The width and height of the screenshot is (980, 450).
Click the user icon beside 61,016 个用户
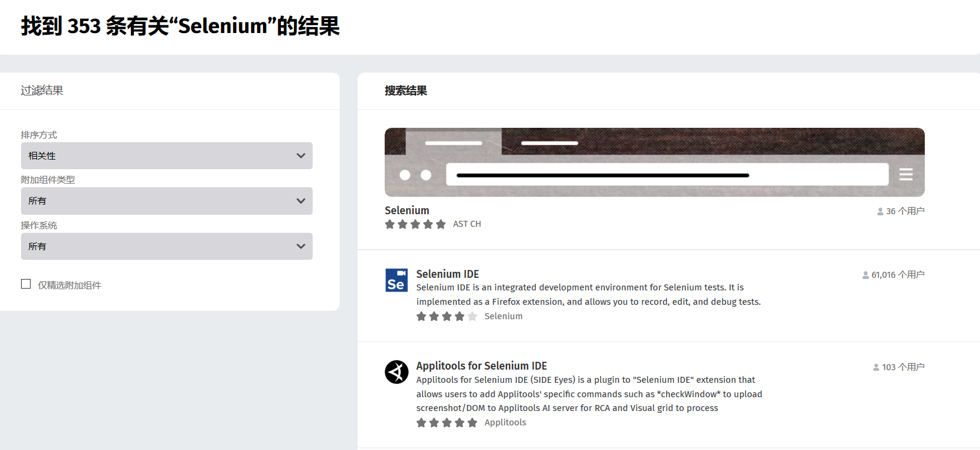[865, 275]
